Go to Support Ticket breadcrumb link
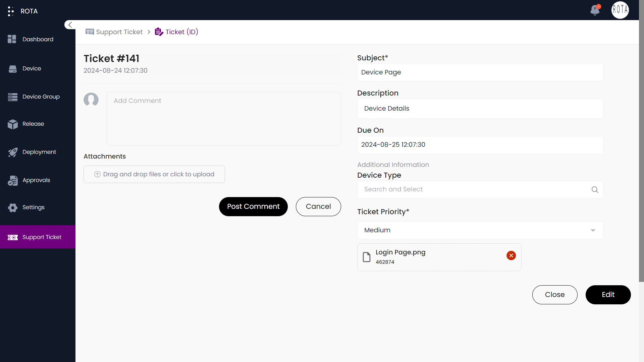Viewport: 644px width, 362px height. (119, 32)
